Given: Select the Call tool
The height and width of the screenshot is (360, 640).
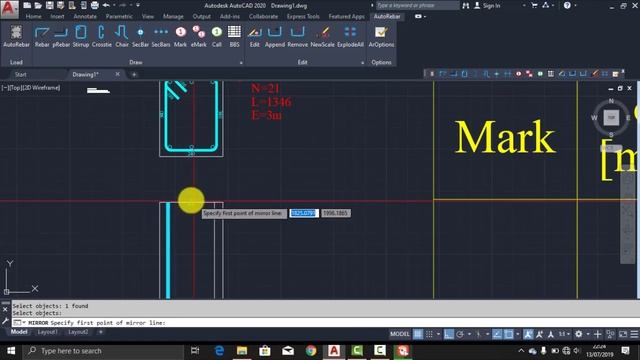Looking at the screenshot, I should point(217,37).
